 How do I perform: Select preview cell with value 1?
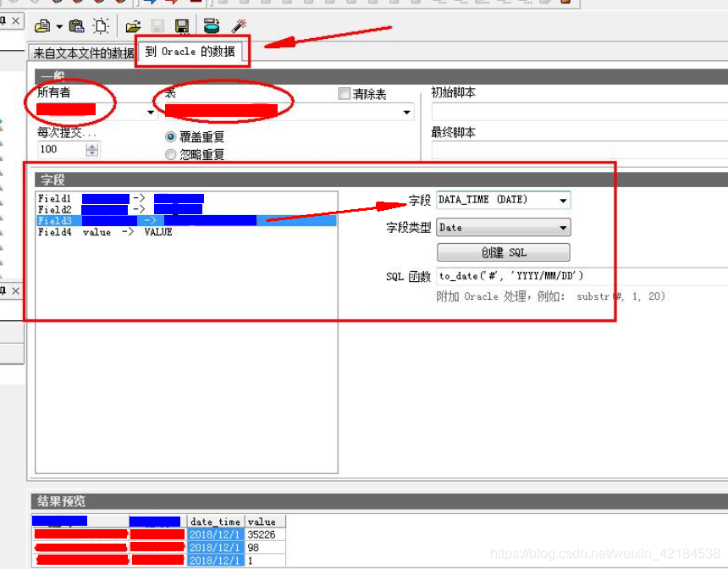265,561
